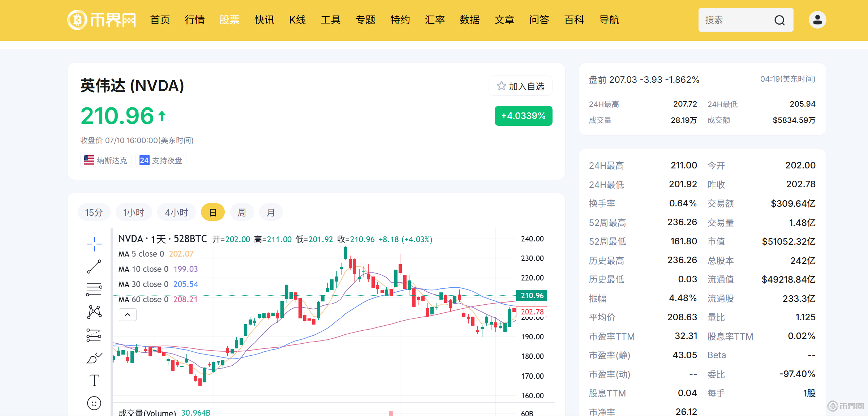868x416 pixels.
Task: Click the 支持夜盘 tag
Action: 161,160
